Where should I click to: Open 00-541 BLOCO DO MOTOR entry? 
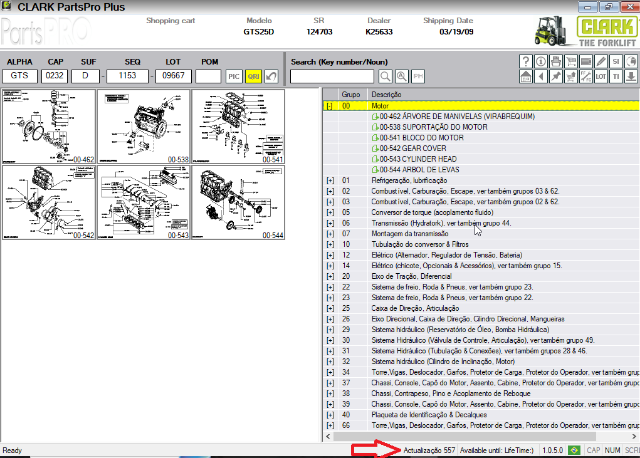(418, 138)
